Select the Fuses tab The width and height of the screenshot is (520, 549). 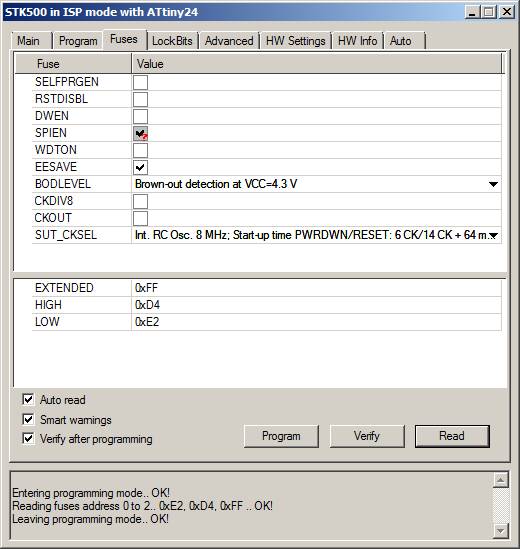[x=124, y=39]
